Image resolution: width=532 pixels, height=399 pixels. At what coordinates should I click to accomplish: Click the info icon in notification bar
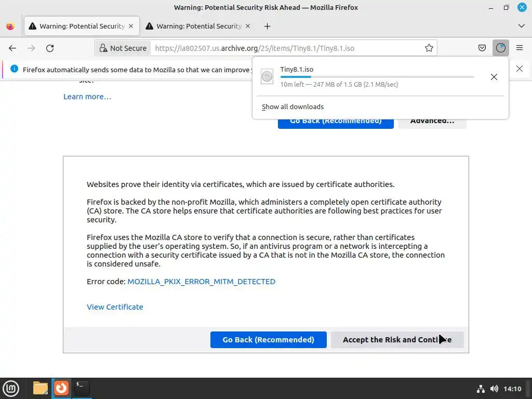[x=14, y=69]
